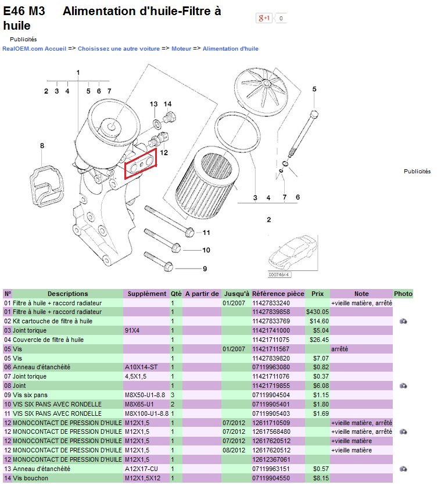Open photo camera icon for Kit cartouche row

403,322
